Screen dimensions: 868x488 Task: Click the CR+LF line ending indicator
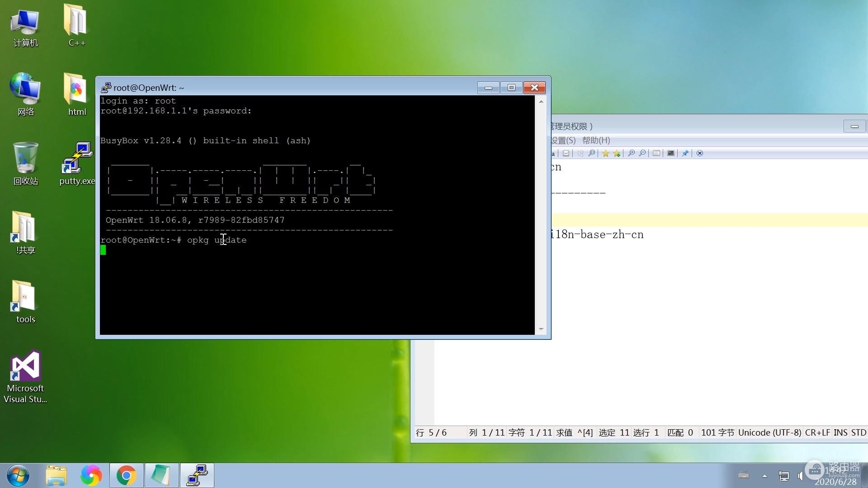click(x=817, y=432)
